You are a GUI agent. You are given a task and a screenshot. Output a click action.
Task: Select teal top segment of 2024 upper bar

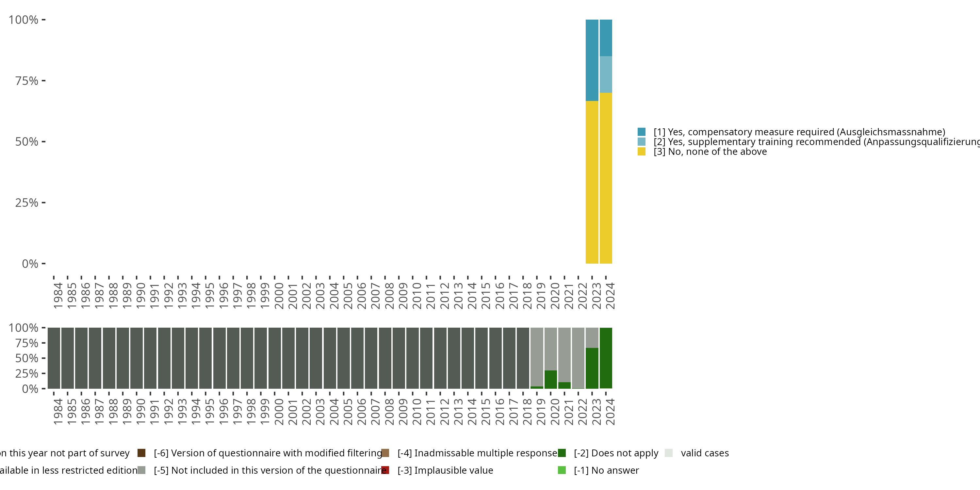pos(606,38)
